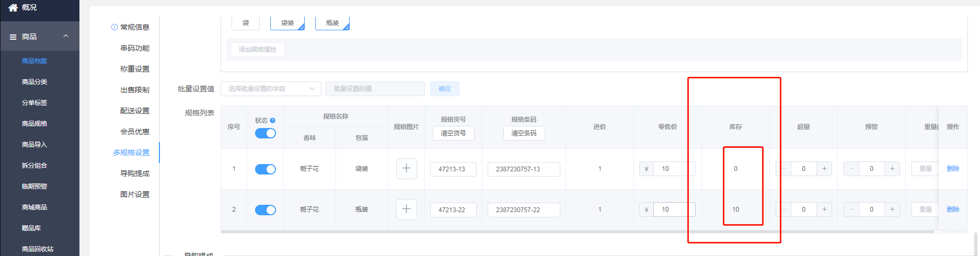This screenshot has height=256, width=980.
Task: Jump to 配送设置 section
Action: pos(135,111)
